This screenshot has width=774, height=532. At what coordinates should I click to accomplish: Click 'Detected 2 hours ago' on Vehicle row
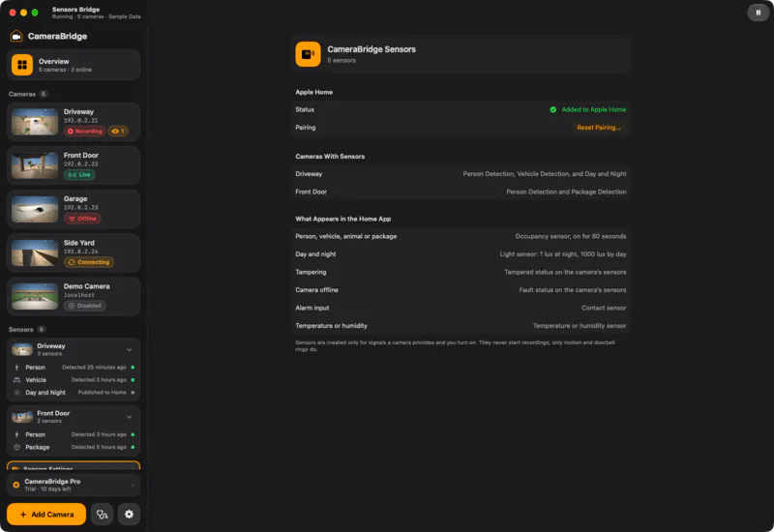click(x=99, y=380)
